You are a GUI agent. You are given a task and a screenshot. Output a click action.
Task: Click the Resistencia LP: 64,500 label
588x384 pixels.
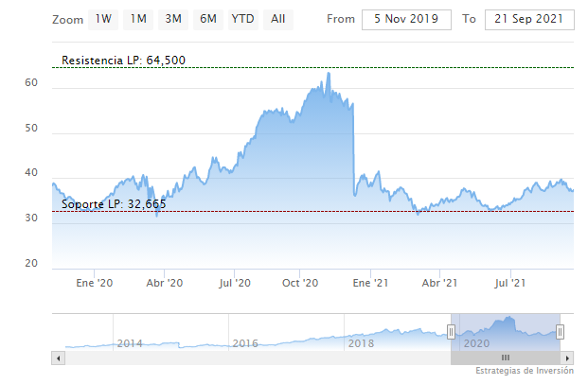[123, 61]
